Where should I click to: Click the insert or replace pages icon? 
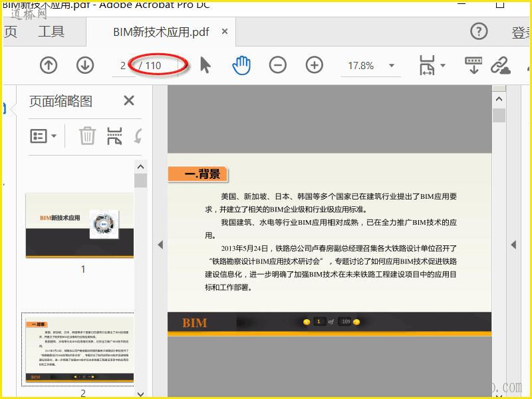pos(114,136)
